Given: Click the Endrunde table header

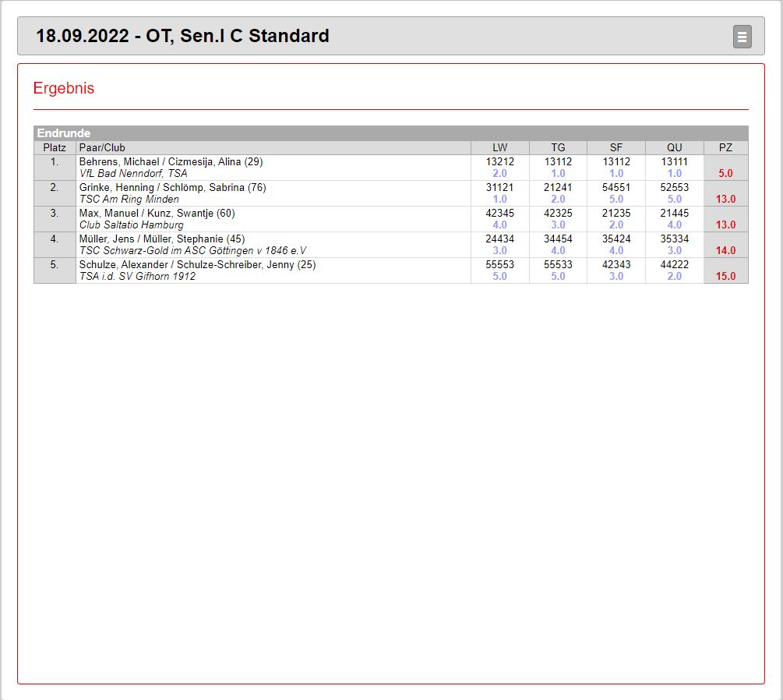Looking at the screenshot, I should (x=64, y=133).
